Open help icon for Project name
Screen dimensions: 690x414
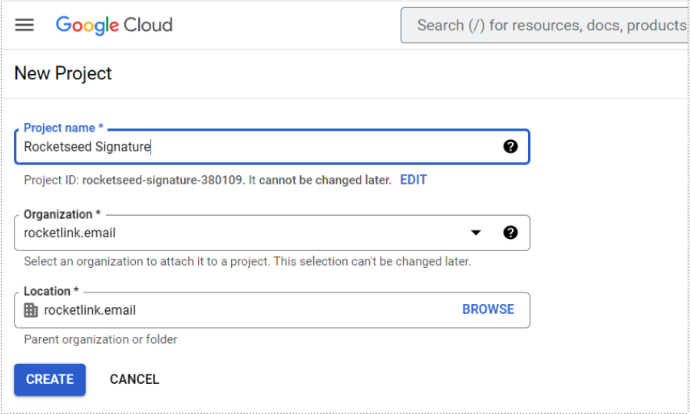510,146
